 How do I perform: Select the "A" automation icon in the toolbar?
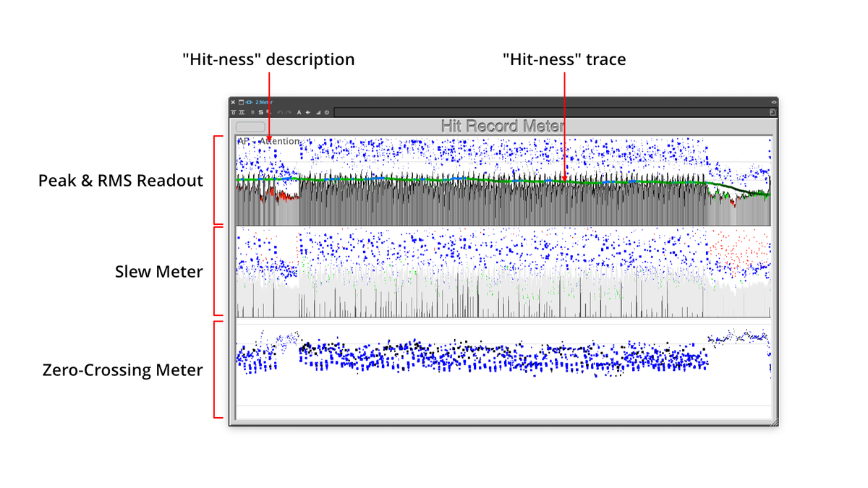(299, 112)
